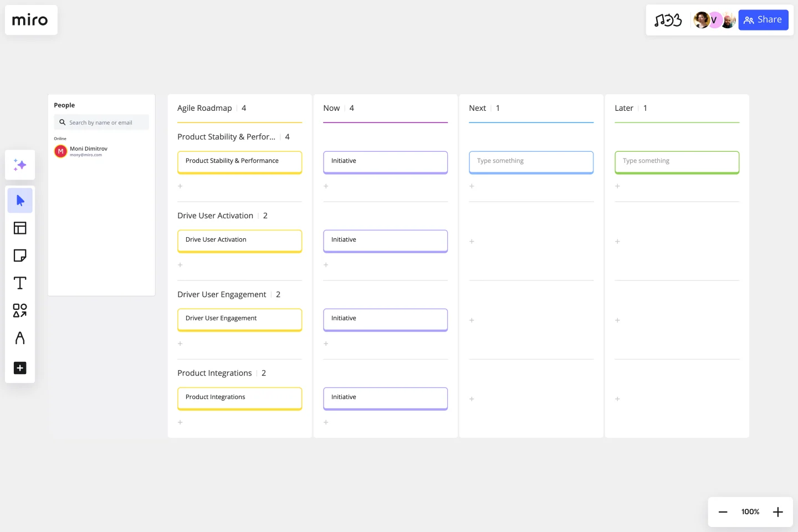Zoom out with the minus button
Viewport: 798px width, 532px height.
723,512
